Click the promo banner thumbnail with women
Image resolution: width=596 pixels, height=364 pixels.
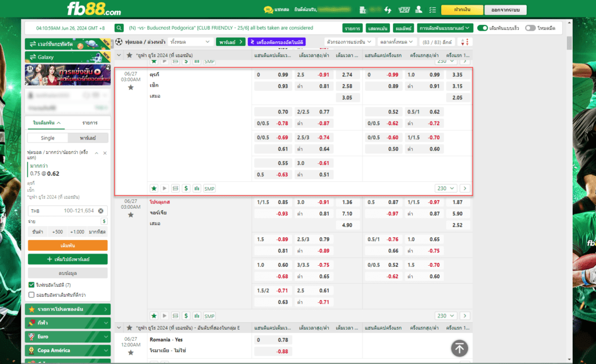coord(68,75)
